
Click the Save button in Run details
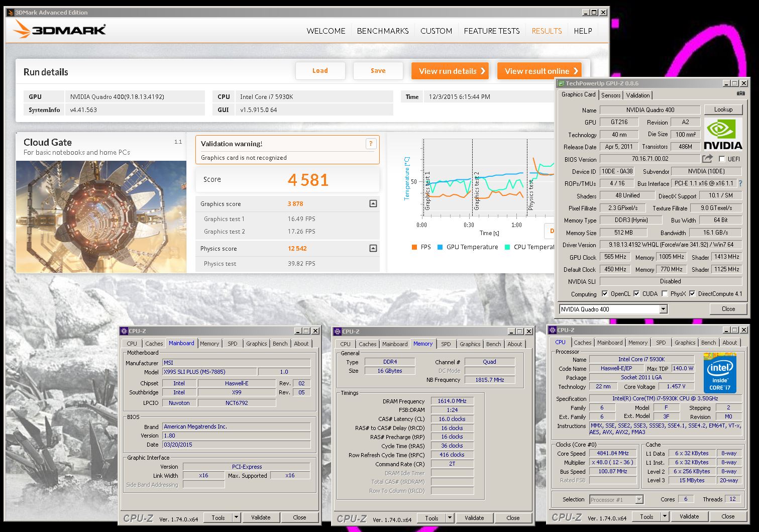pos(378,71)
